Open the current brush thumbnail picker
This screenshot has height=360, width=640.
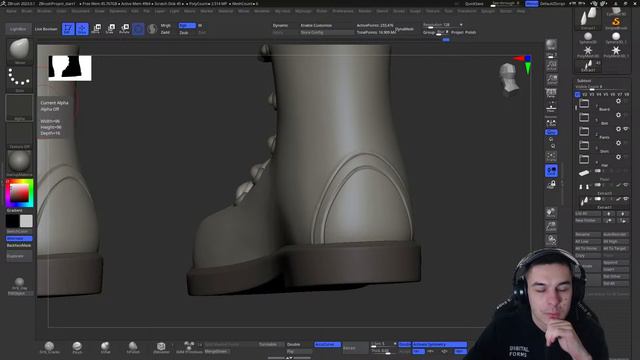[19, 51]
